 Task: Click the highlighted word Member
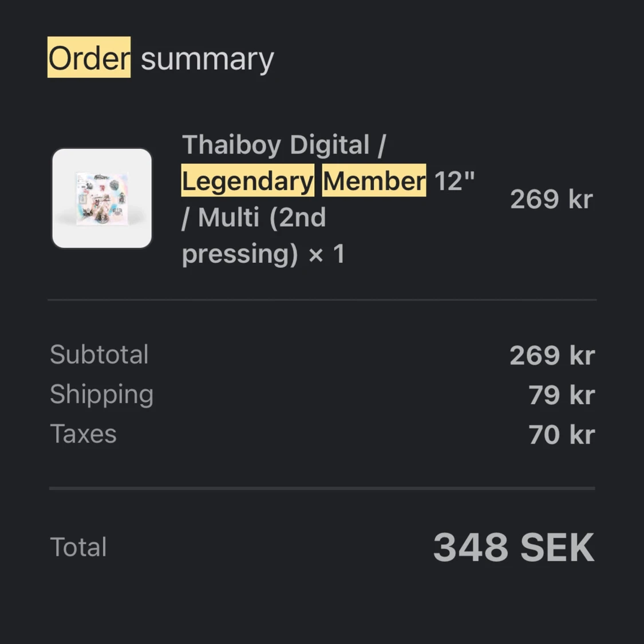pyautogui.click(x=374, y=180)
